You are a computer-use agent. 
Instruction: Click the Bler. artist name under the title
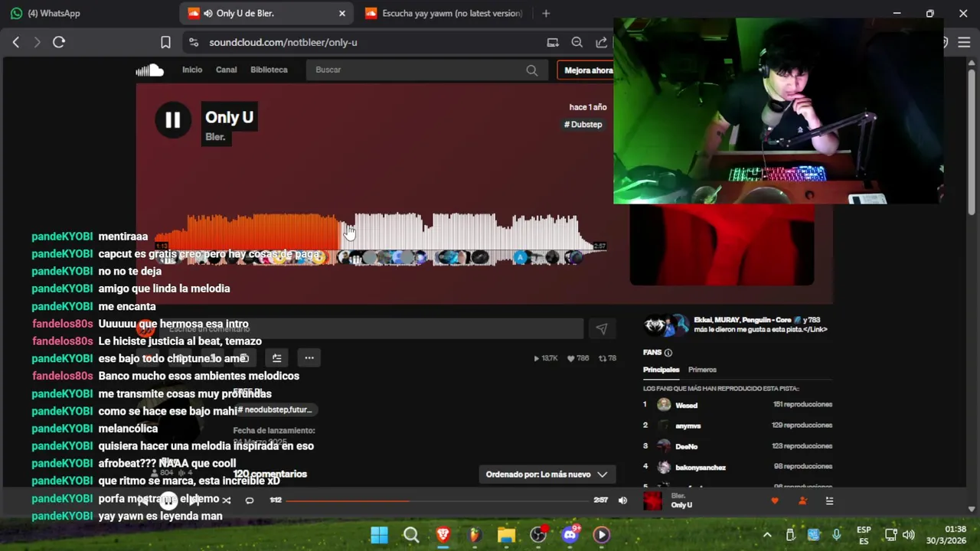(215, 137)
